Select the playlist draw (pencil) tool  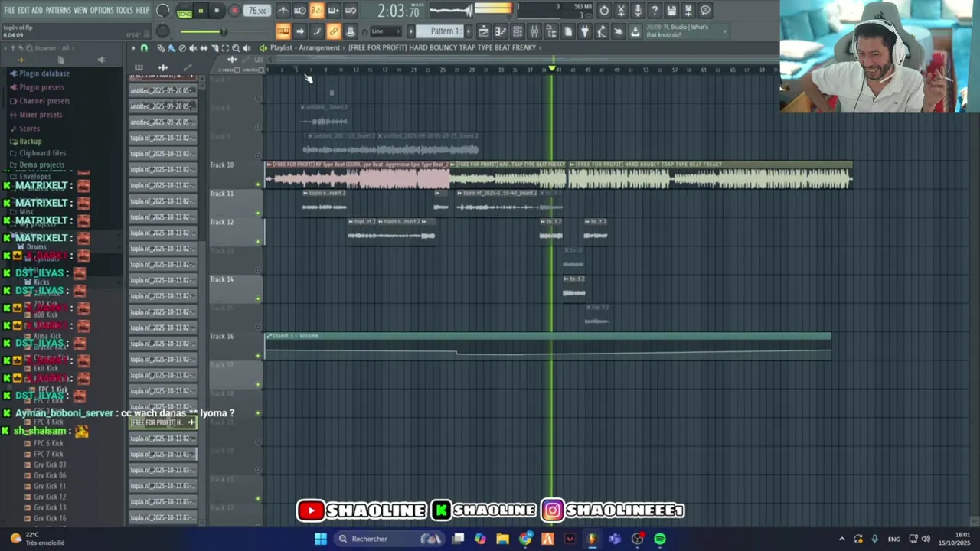(161, 48)
